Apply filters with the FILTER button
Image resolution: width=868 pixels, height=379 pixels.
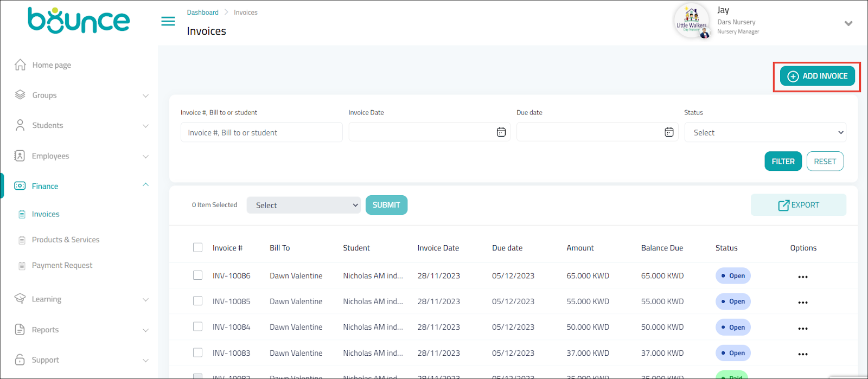(x=783, y=161)
